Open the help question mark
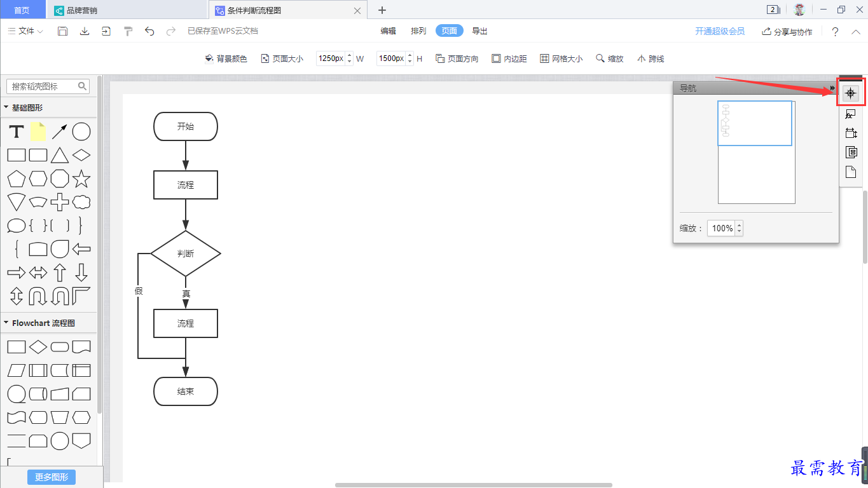The height and width of the screenshot is (488, 868). click(835, 32)
